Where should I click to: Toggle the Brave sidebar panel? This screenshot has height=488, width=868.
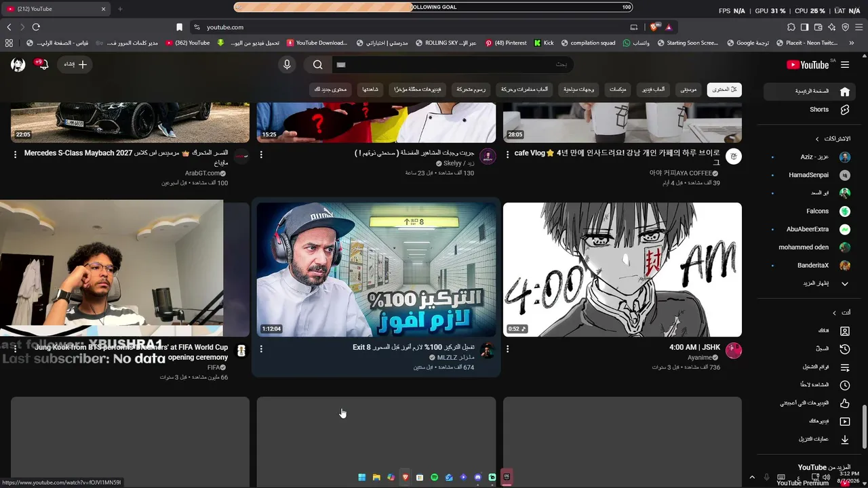click(x=804, y=27)
